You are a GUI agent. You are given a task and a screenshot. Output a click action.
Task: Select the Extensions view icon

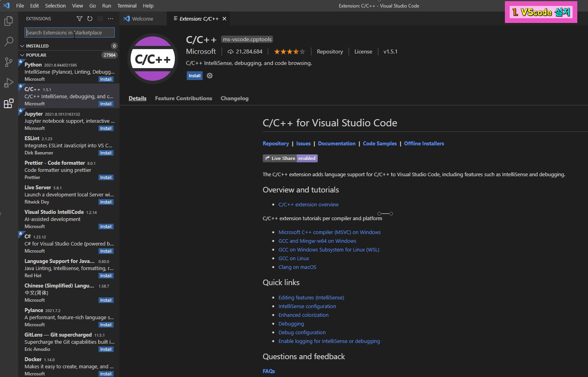click(x=9, y=104)
